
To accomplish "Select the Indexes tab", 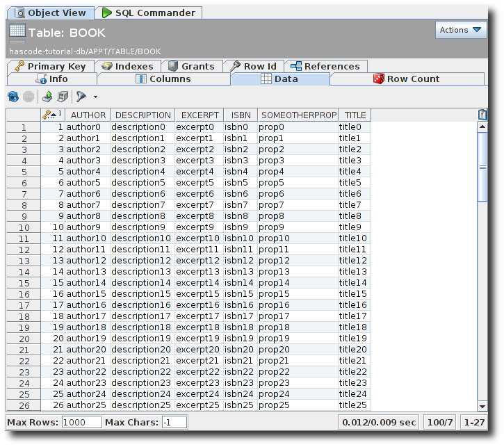I will pyautogui.click(x=127, y=66).
